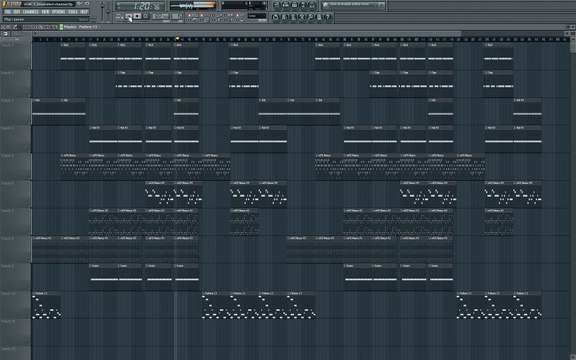
Task: Select the Track 5 header
Action: tap(15, 166)
